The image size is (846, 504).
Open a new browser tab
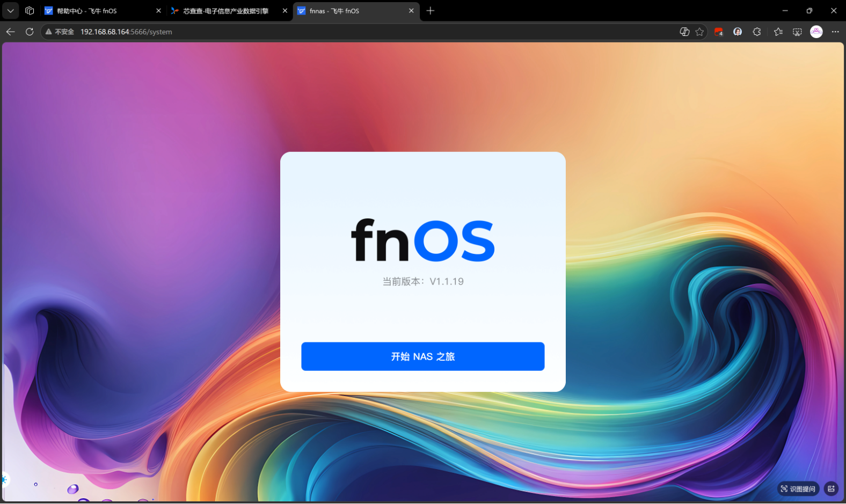coord(430,11)
